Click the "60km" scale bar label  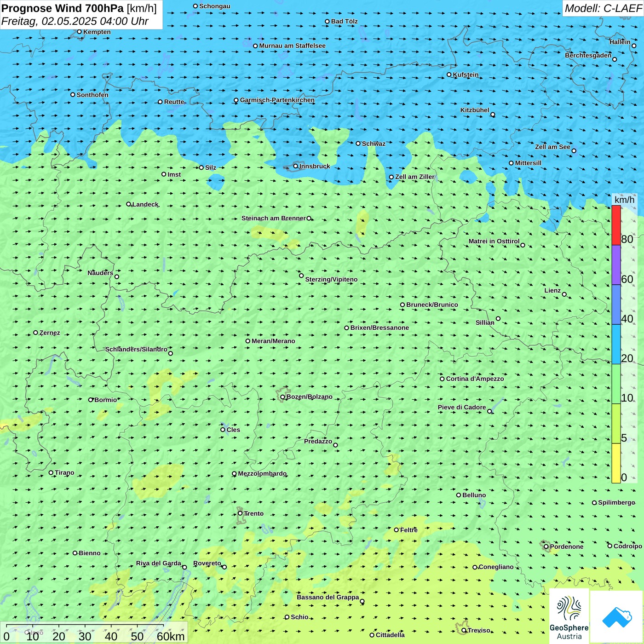point(171,636)
